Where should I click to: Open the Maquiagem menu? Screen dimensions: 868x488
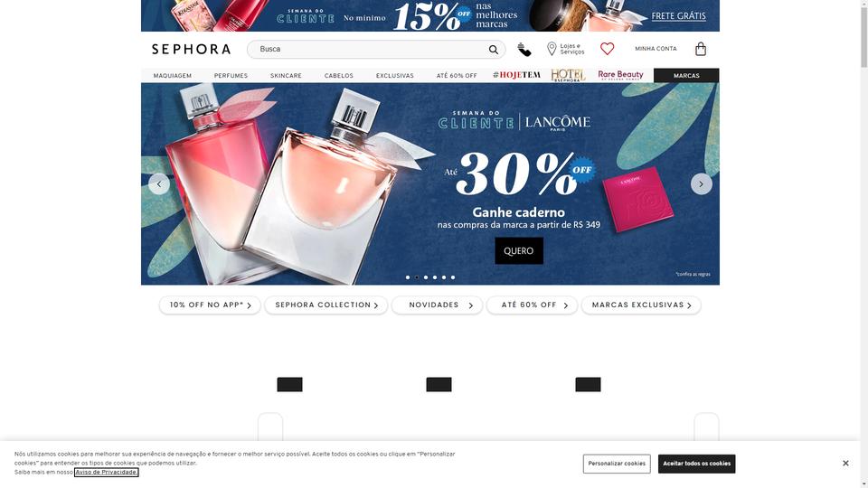pos(173,76)
